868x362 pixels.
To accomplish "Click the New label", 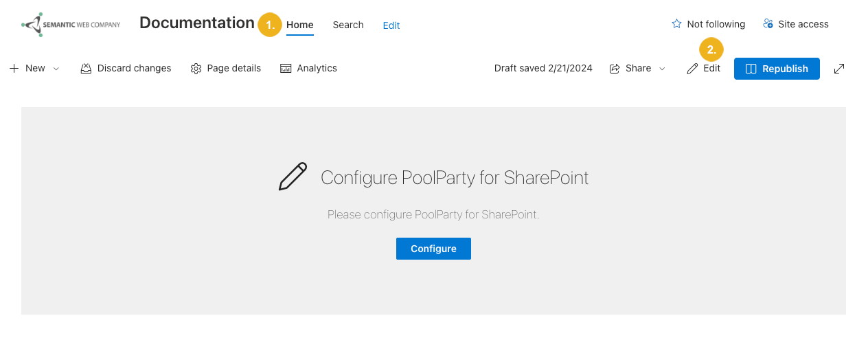I will [35, 68].
